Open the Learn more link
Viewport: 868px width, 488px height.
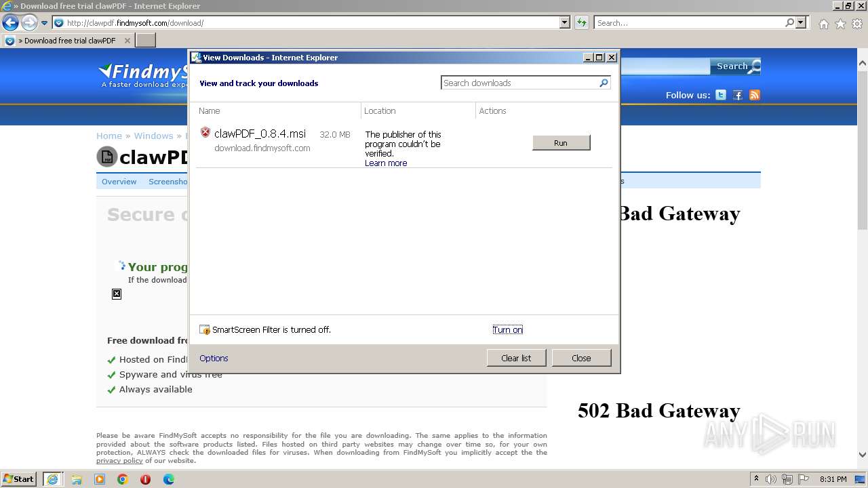point(386,163)
